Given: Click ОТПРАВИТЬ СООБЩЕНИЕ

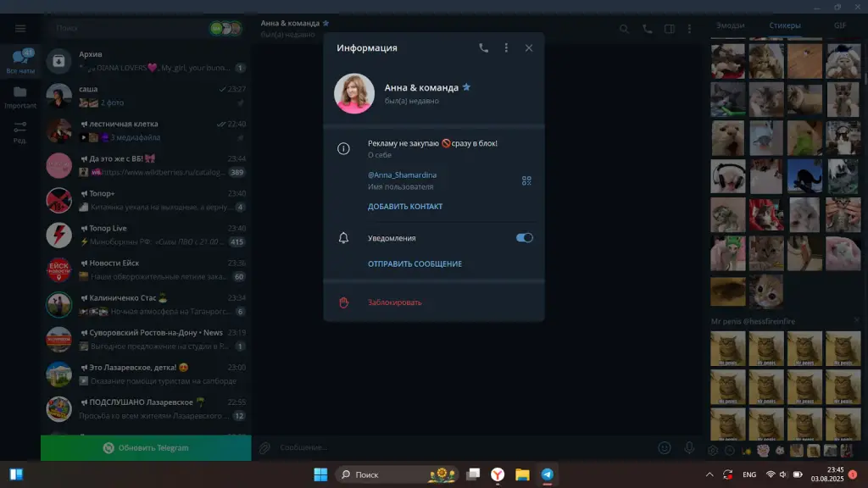Looking at the screenshot, I should 415,264.
